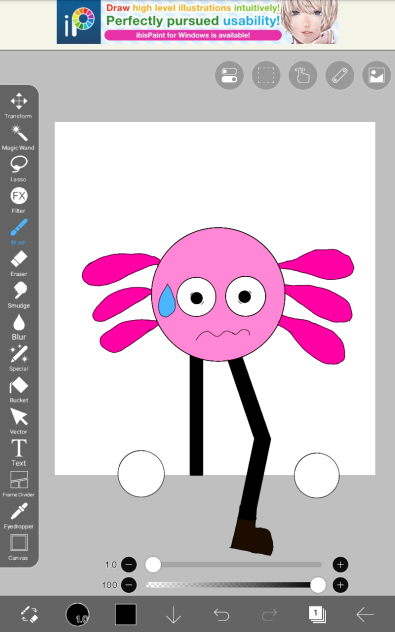This screenshot has height=632, width=395.
Task: Select the Bucket fill tool
Action: pos(19,390)
